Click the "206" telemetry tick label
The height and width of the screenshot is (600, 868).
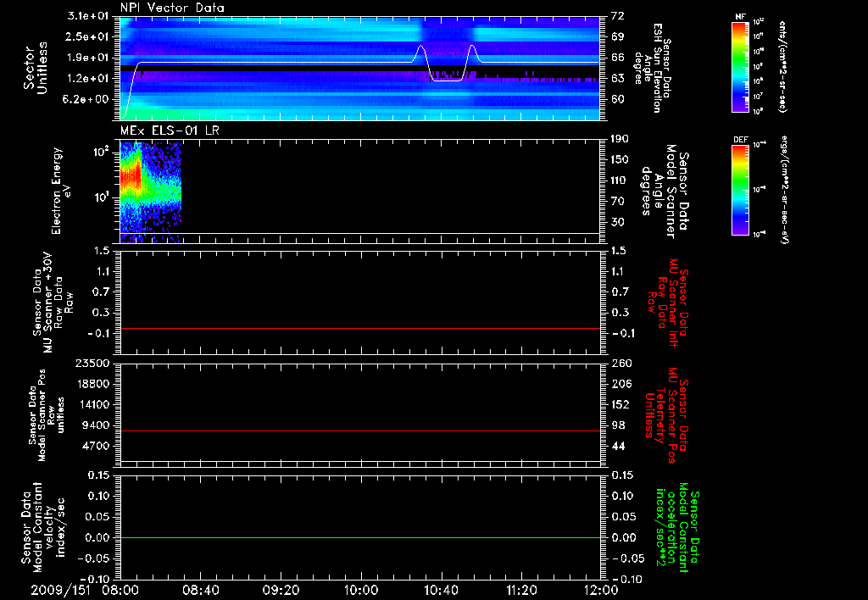tap(621, 384)
